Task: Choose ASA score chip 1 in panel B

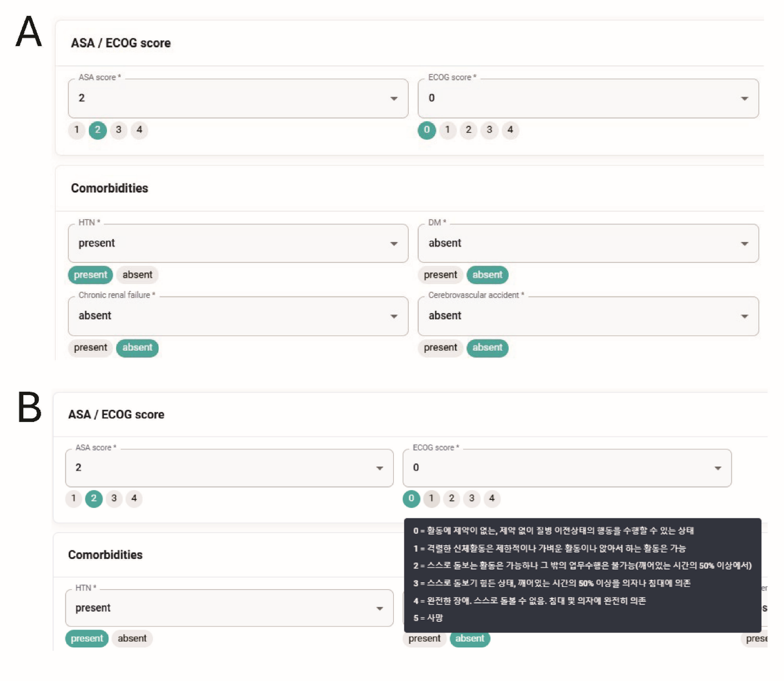Action: [73, 498]
